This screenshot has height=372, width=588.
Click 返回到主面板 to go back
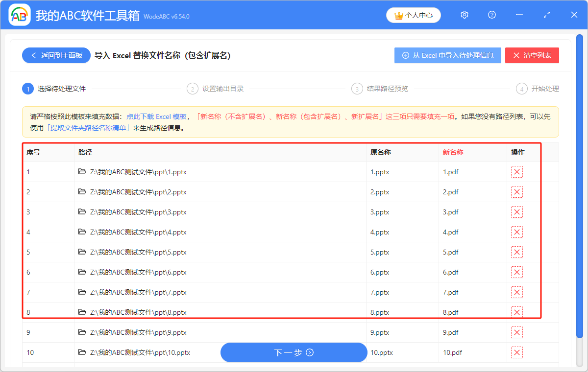coord(56,55)
